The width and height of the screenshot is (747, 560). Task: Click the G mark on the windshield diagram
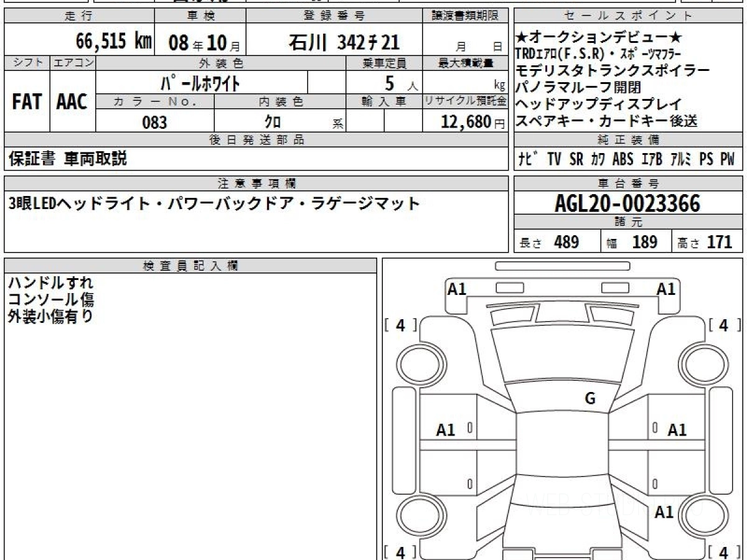(590, 399)
